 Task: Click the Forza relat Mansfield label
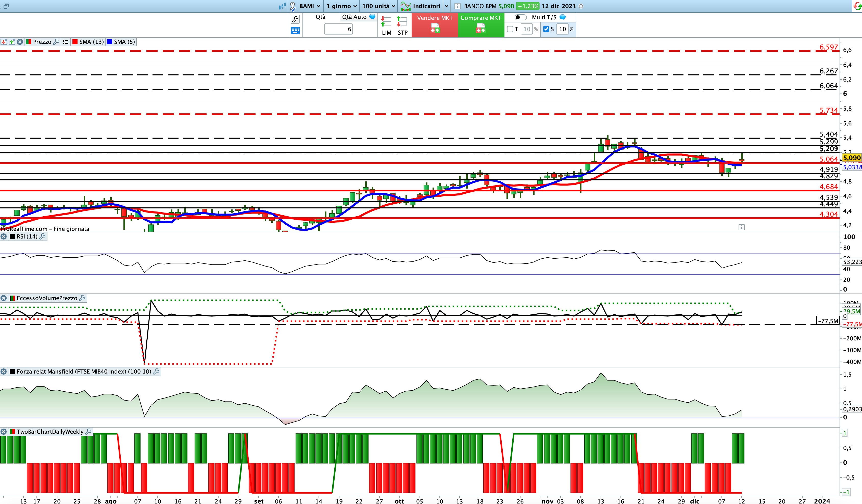click(84, 372)
